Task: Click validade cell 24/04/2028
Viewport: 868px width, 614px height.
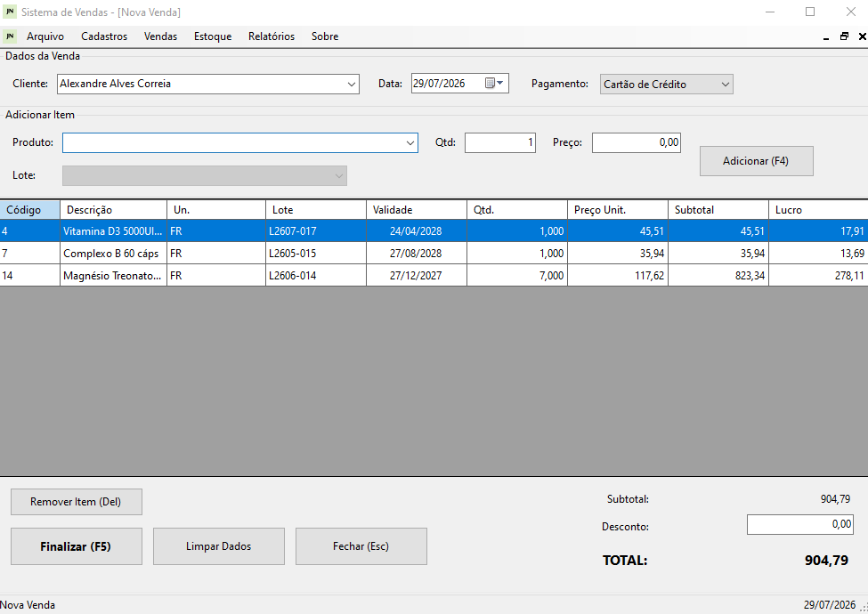Action: click(417, 231)
